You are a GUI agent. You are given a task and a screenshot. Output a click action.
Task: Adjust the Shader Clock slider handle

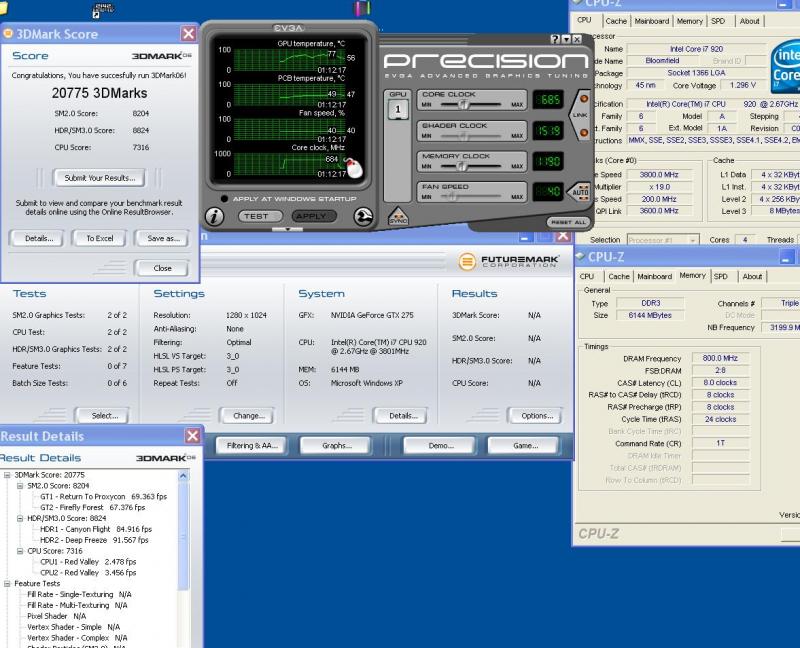tap(463, 136)
